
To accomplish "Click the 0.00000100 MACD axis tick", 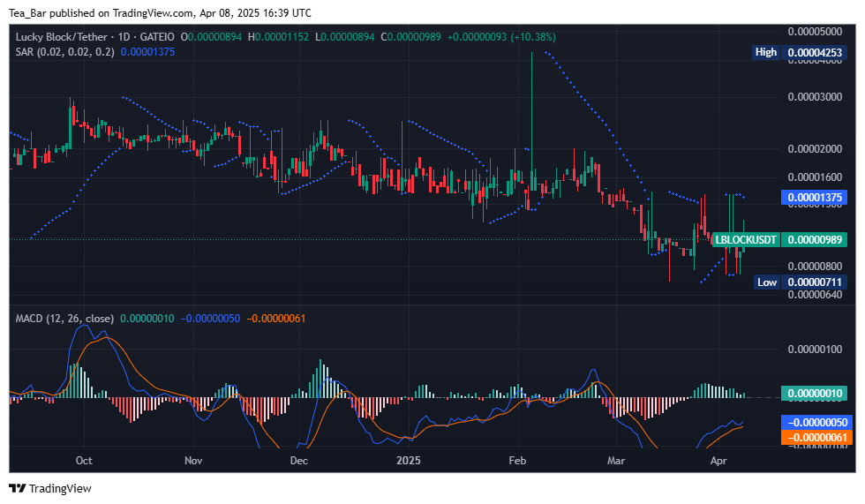I will pyautogui.click(x=815, y=350).
